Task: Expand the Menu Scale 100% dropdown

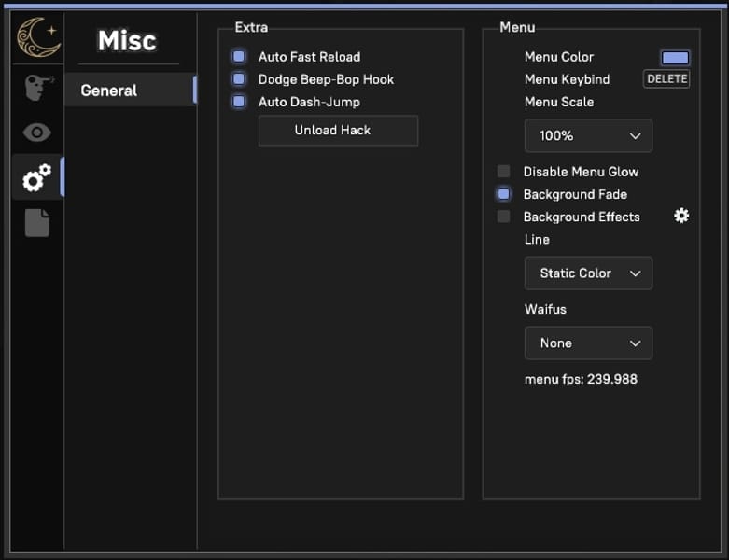Action: coord(588,136)
